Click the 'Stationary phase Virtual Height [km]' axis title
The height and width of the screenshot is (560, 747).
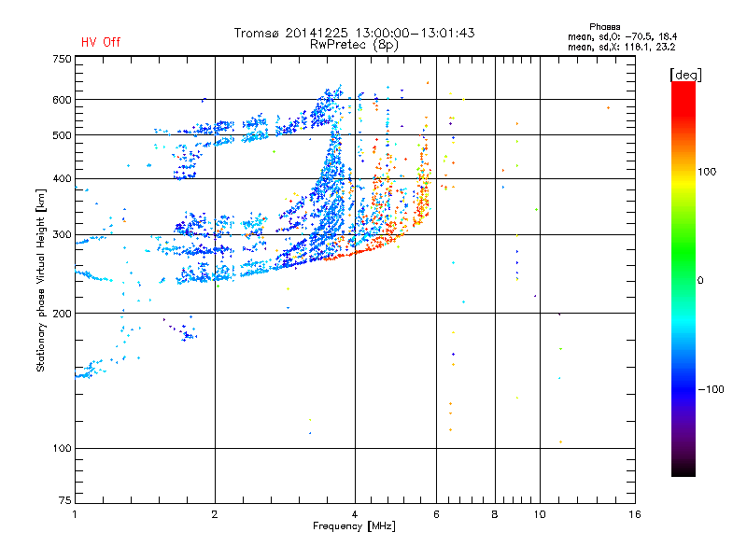tap(41, 280)
